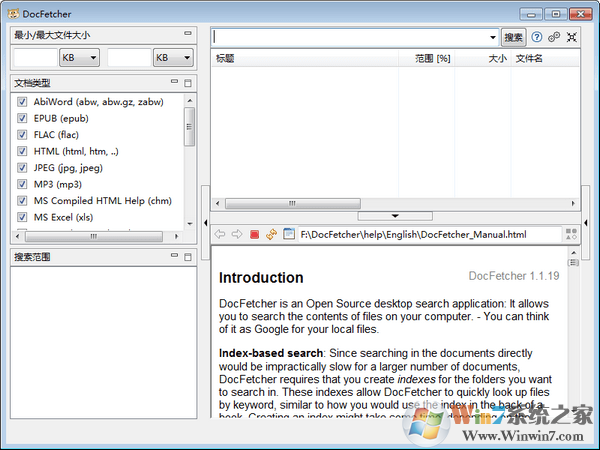Uncheck the AbiWord file type
The height and width of the screenshot is (450, 600).
click(22, 102)
